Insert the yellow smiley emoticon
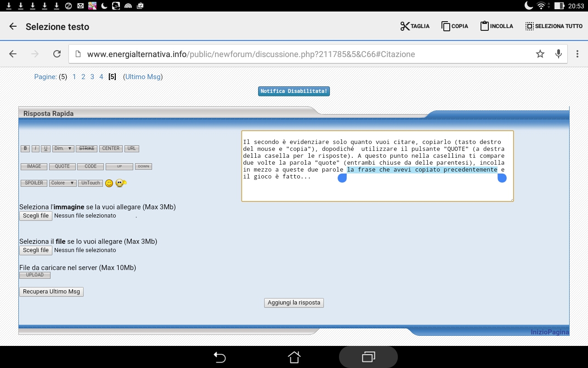 coord(109,183)
